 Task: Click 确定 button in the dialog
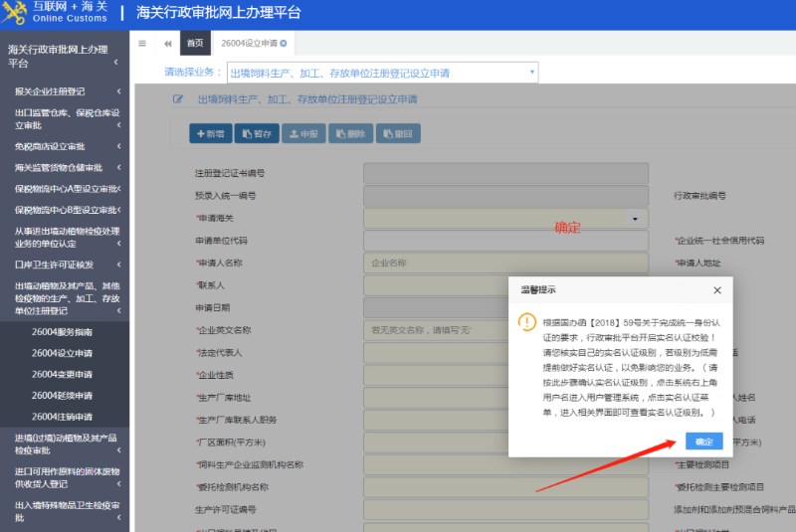703,442
